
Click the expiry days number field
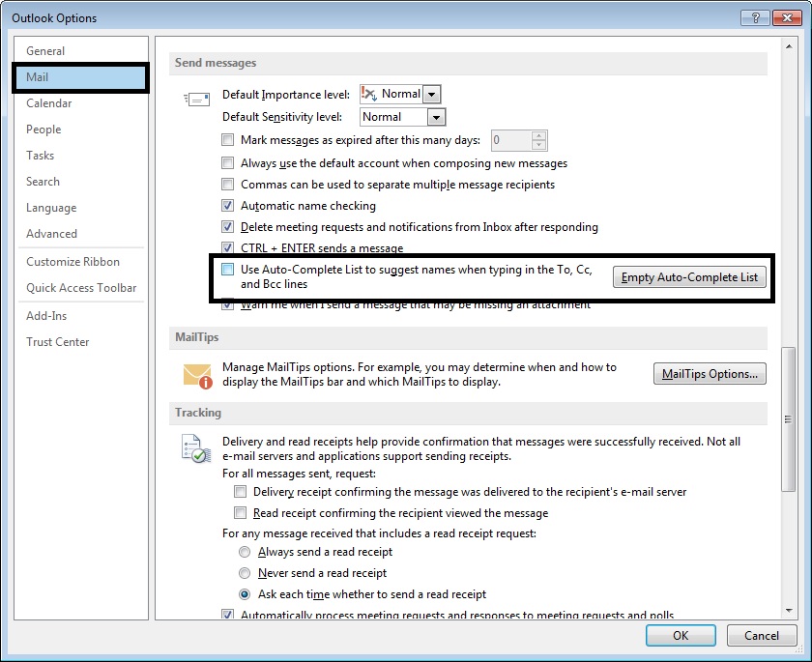point(511,140)
